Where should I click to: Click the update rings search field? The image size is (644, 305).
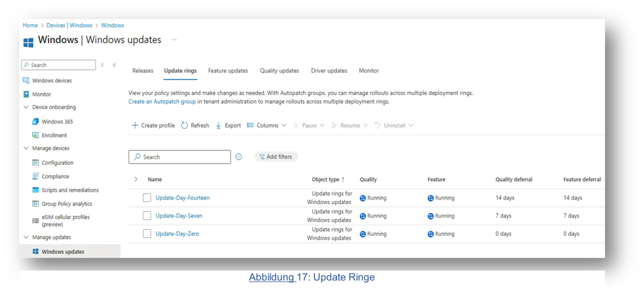click(x=180, y=157)
